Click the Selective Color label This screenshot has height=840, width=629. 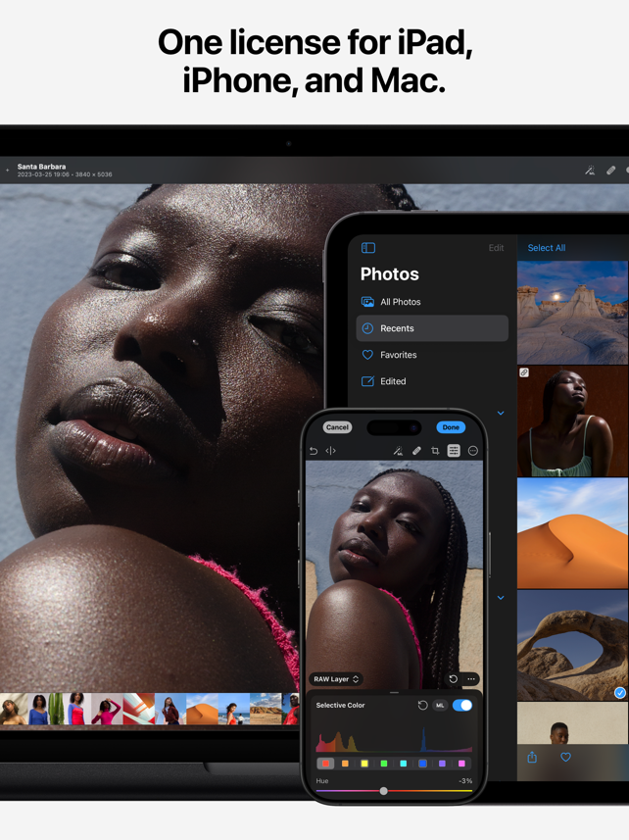click(340, 705)
